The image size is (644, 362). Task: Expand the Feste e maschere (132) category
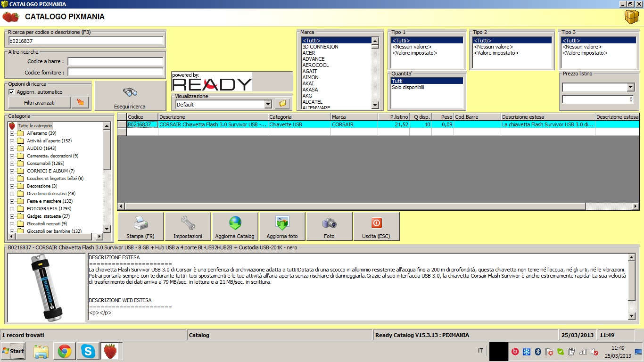pos(12,201)
